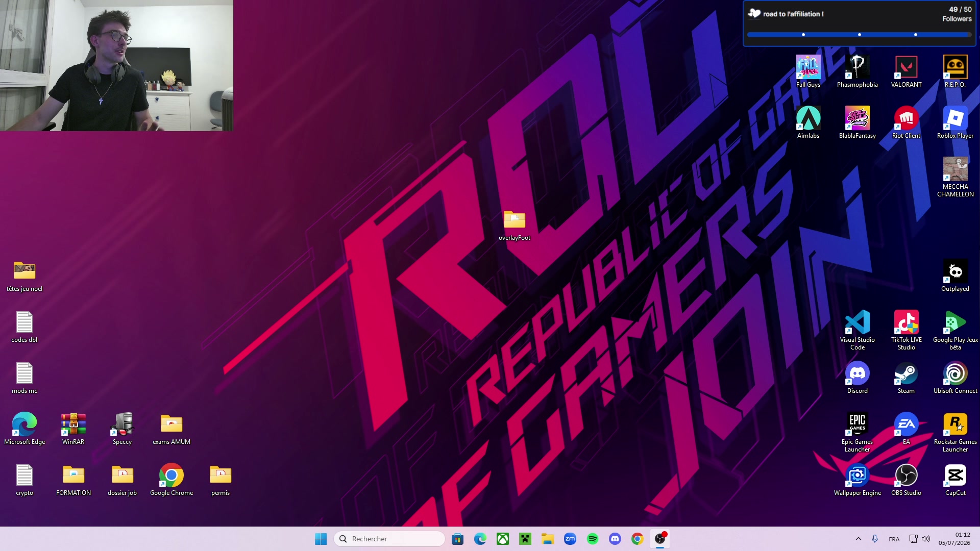Screen dimensions: 980x551
Task: Click the microphone tray icon
Action: click(875, 539)
